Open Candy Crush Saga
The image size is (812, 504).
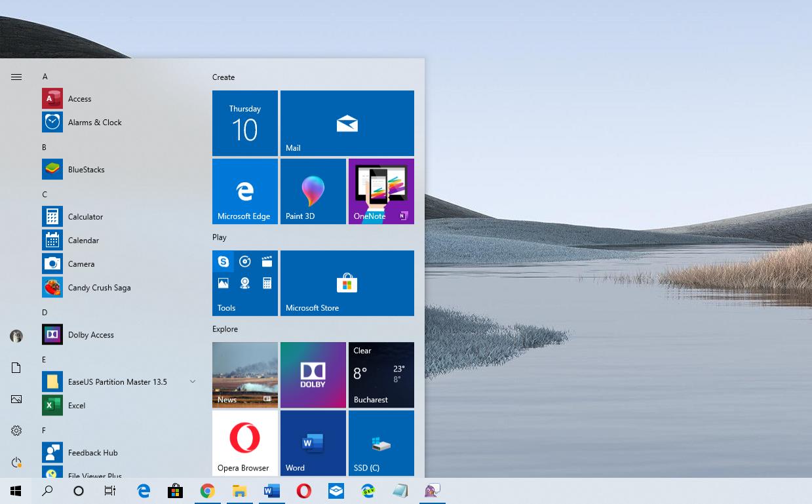pyautogui.click(x=121, y=288)
